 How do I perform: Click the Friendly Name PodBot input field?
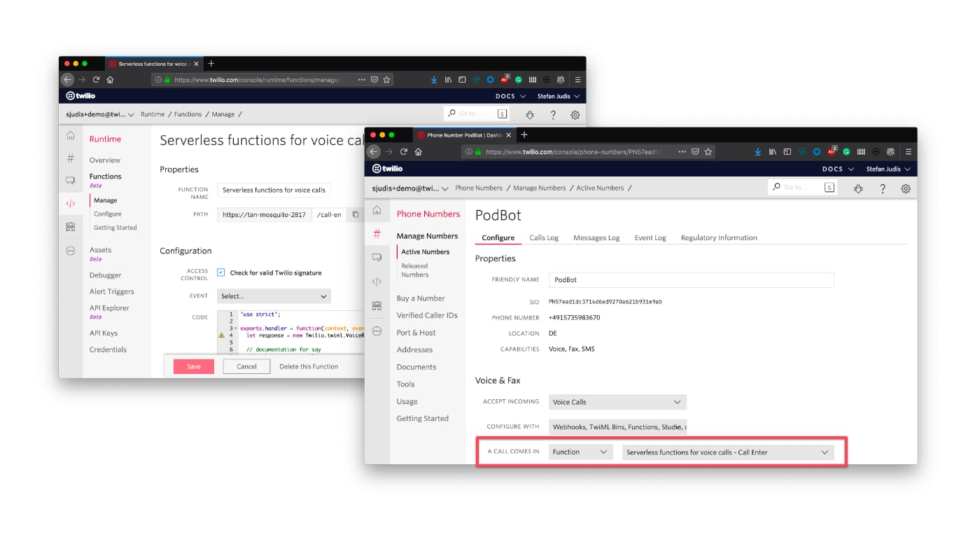[x=692, y=279]
